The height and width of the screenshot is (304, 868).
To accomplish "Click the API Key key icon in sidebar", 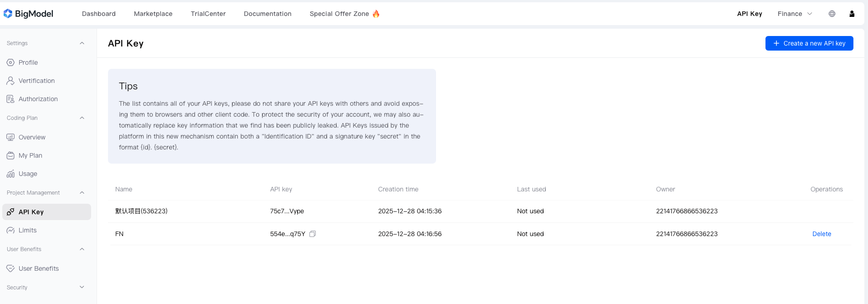I will [x=10, y=212].
